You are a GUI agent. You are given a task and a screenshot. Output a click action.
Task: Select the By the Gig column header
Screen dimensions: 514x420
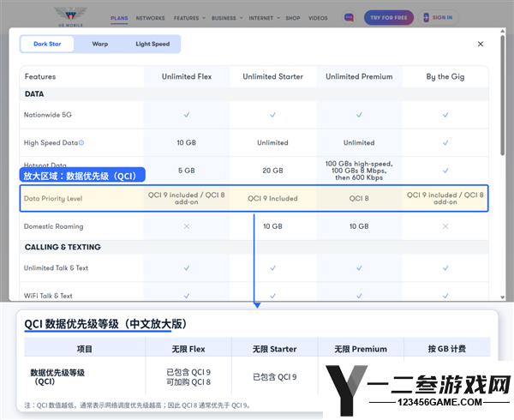445,77
